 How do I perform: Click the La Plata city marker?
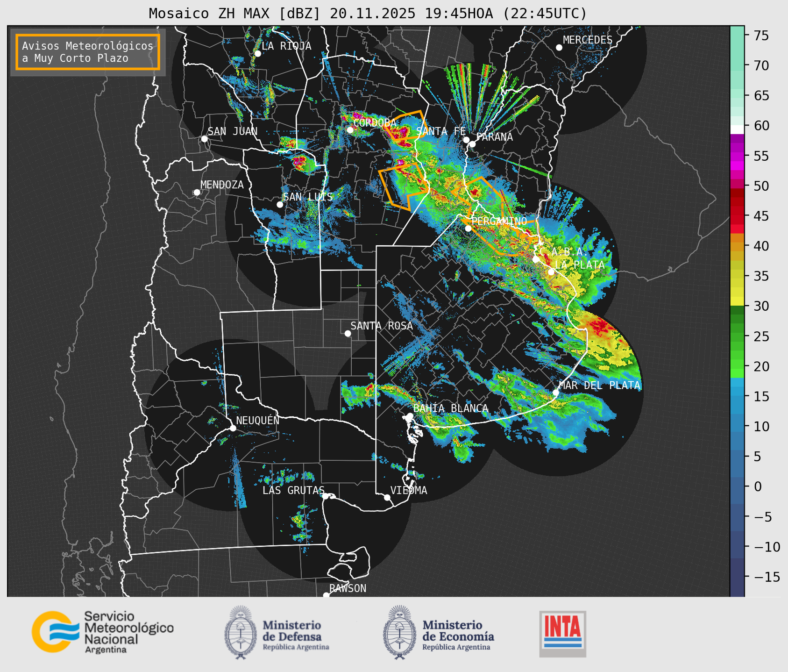(551, 272)
